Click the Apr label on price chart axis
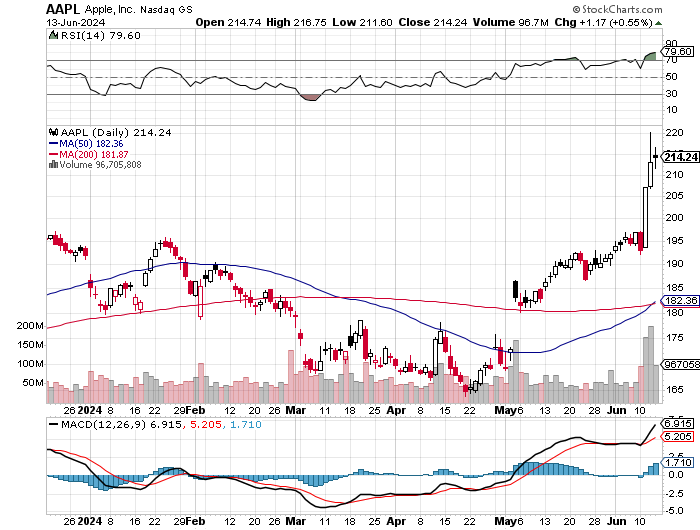The height and width of the screenshot is (530, 700). pyautogui.click(x=396, y=410)
